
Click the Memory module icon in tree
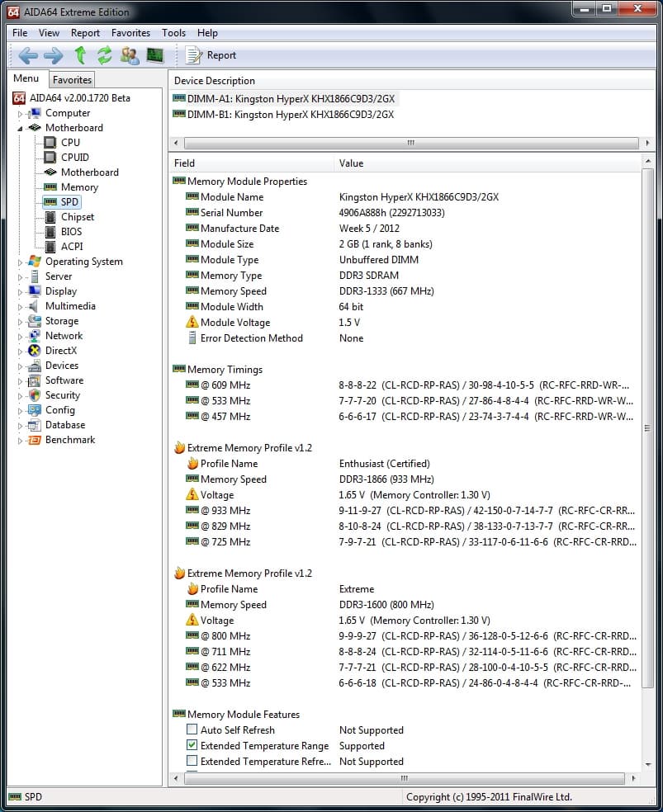click(x=50, y=187)
